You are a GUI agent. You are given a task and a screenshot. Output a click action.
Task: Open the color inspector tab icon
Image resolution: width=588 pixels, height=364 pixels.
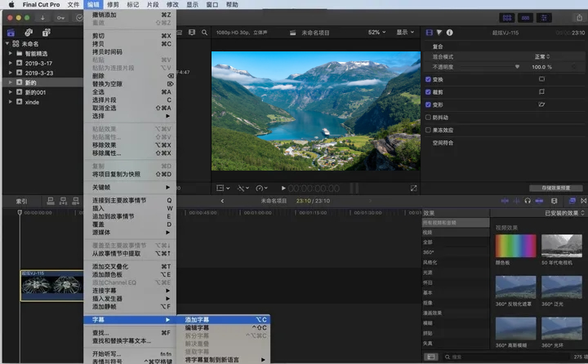click(x=439, y=33)
